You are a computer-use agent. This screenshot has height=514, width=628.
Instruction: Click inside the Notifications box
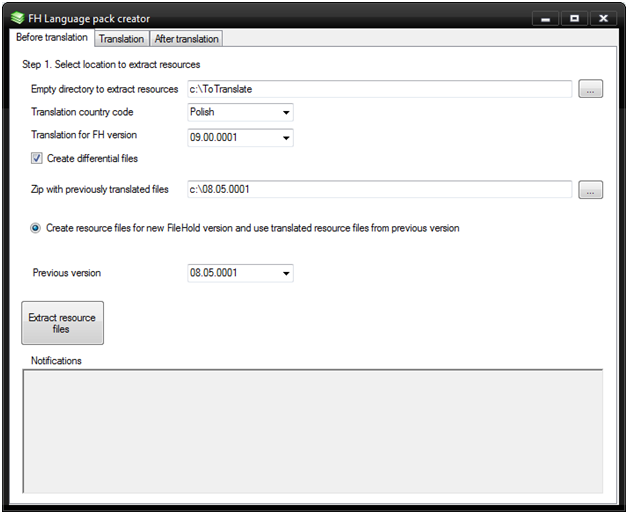(312, 431)
